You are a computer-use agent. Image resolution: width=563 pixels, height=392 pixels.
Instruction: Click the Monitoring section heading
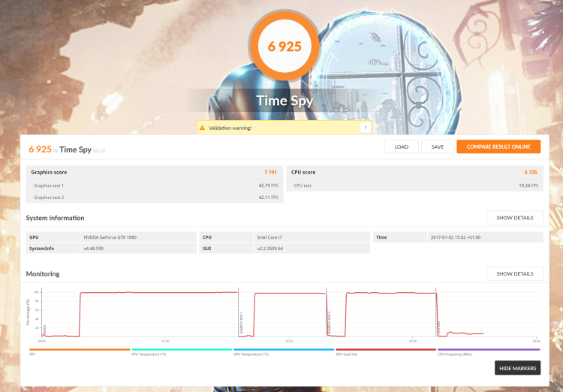(x=43, y=274)
